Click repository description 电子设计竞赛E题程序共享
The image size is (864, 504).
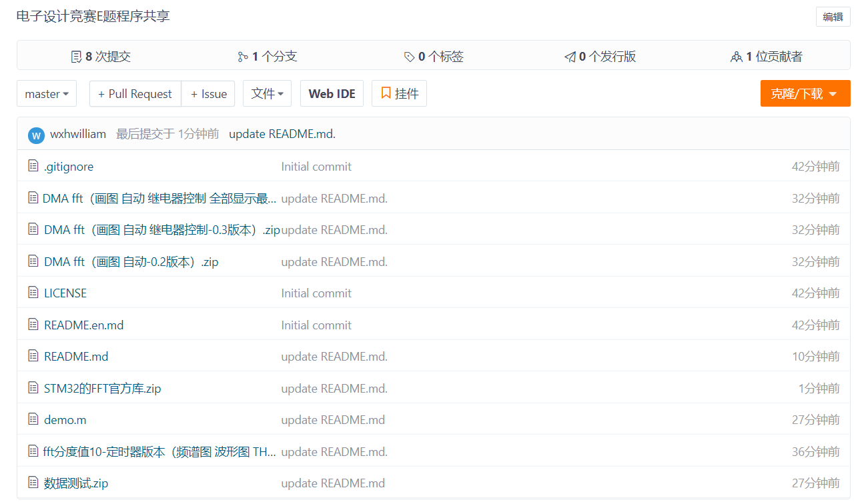(x=93, y=16)
